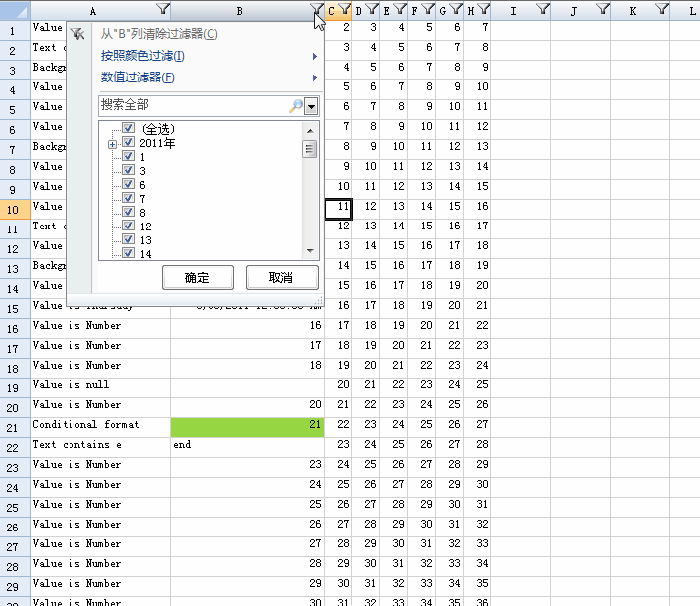The height and width of the screenshot is (606, 700).
Task: Select cell B16 with value 16
Action: [247, 328]
